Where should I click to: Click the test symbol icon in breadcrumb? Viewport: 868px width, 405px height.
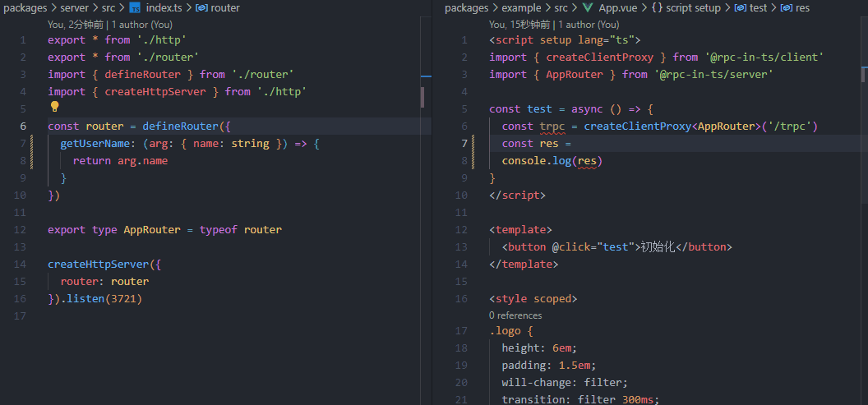[x=740, y=8]
